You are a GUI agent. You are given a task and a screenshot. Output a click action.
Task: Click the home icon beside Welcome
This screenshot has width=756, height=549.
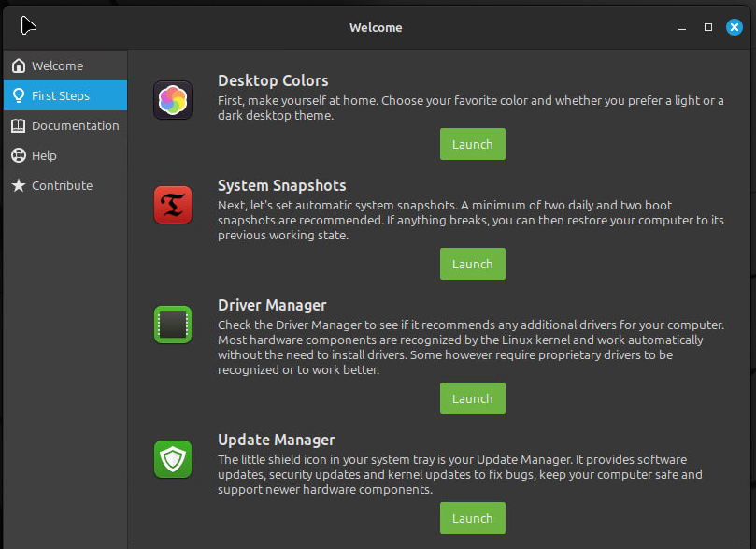tap(19, 65)
